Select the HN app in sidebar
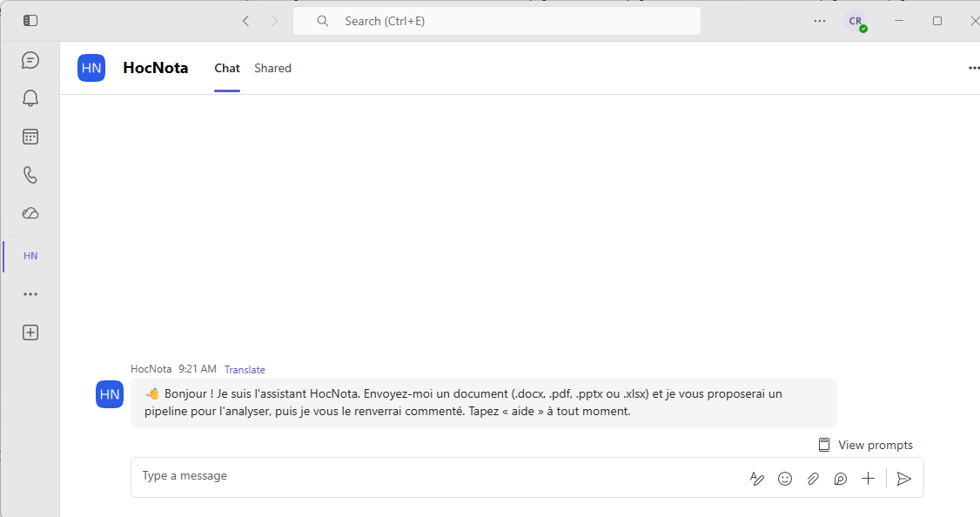 point(30,256)
